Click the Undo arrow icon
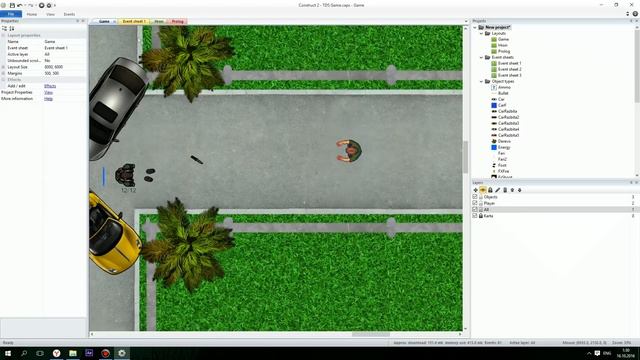 point(20,5)
